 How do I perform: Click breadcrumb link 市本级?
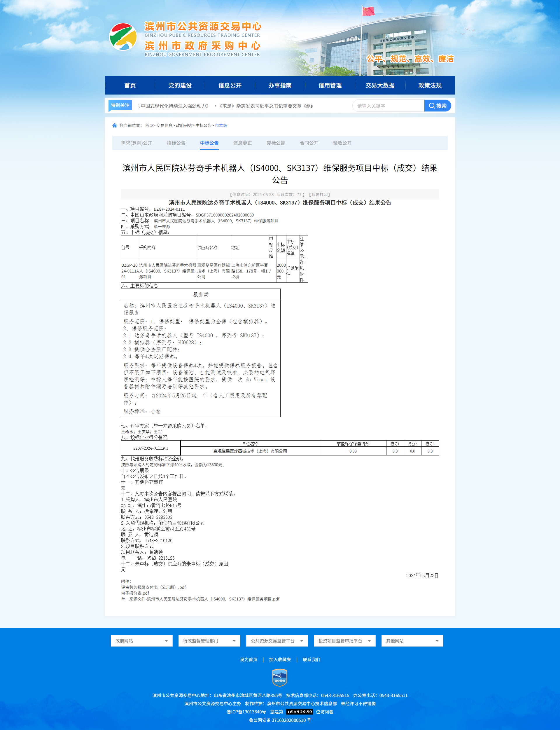221,125
